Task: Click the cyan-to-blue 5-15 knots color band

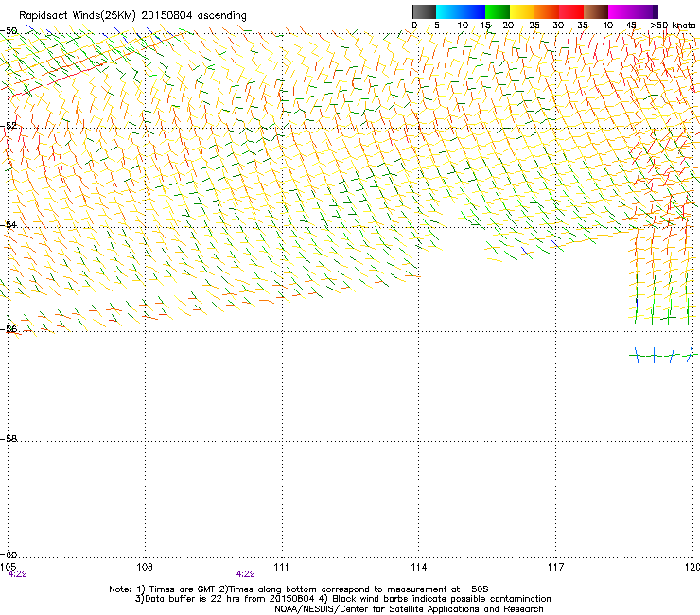Action: [x=461, y=11]
